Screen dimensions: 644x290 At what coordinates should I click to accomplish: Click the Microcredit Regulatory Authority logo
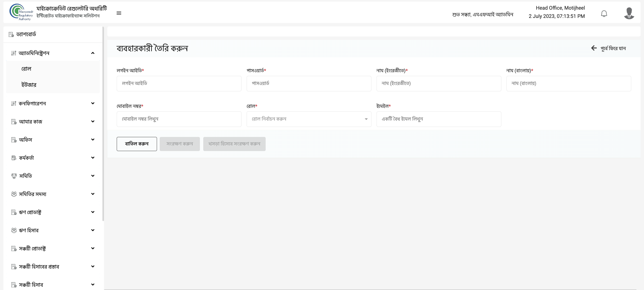21,12
